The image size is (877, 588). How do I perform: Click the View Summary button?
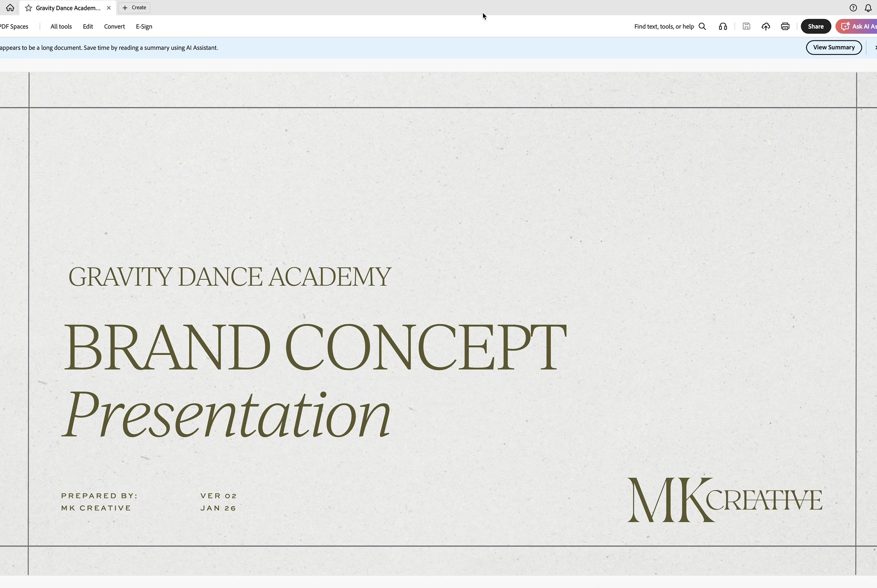(x=834, y=47)
